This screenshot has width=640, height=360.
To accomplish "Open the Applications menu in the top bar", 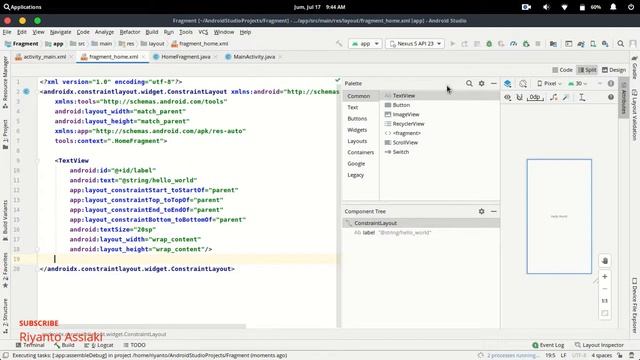I will pos(22,7).
